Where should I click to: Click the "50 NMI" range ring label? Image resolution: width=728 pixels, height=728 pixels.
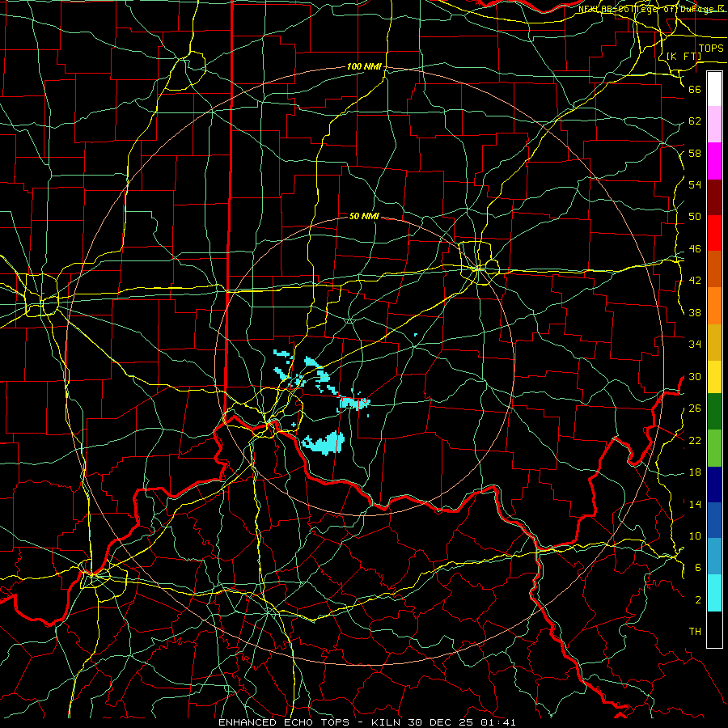click(364, 216)
